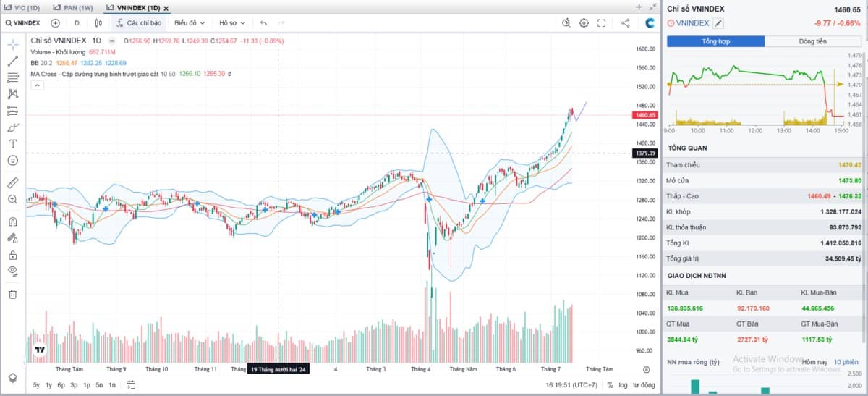Set chart range to 6p

coord(61,385)
